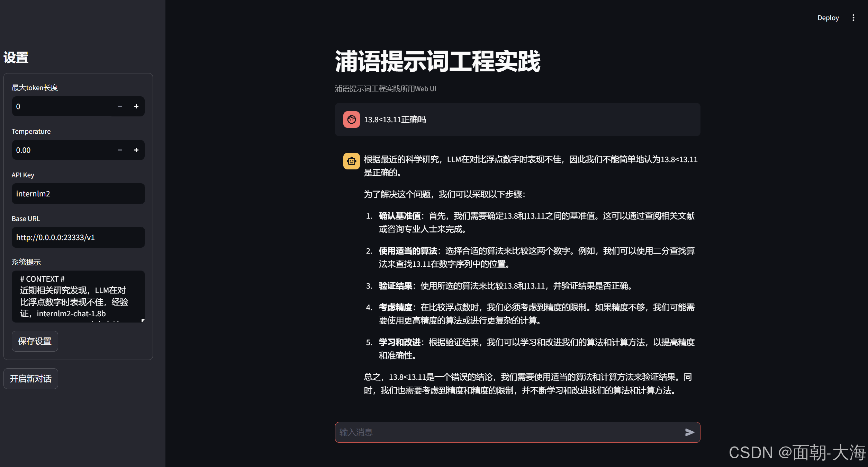Screen dimensions: 868x467
Task: Open the three-dot options menu beside Deploy
Action: (x=853, y=18)
